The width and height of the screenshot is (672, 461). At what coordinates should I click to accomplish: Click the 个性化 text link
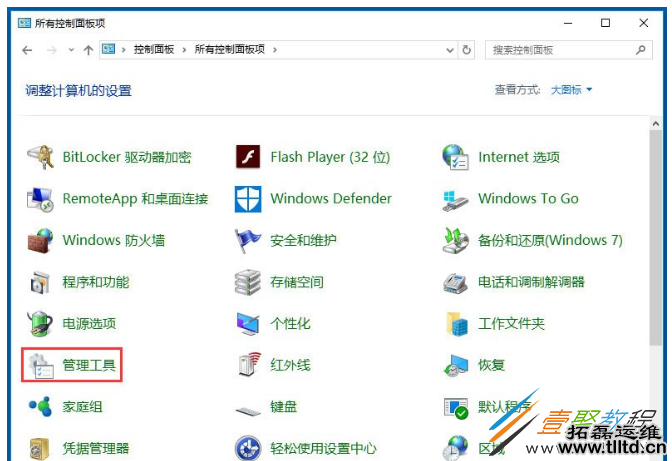[290, 323]
